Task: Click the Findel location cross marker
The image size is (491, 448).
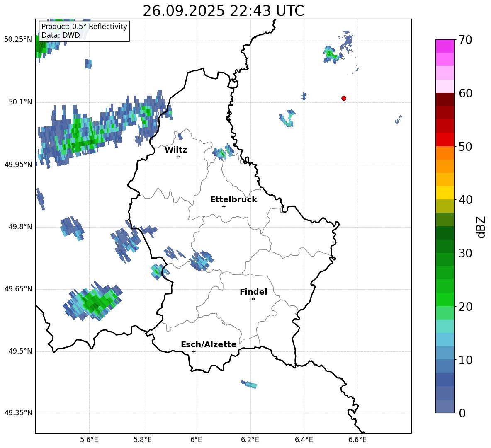Action: point(253,299)
